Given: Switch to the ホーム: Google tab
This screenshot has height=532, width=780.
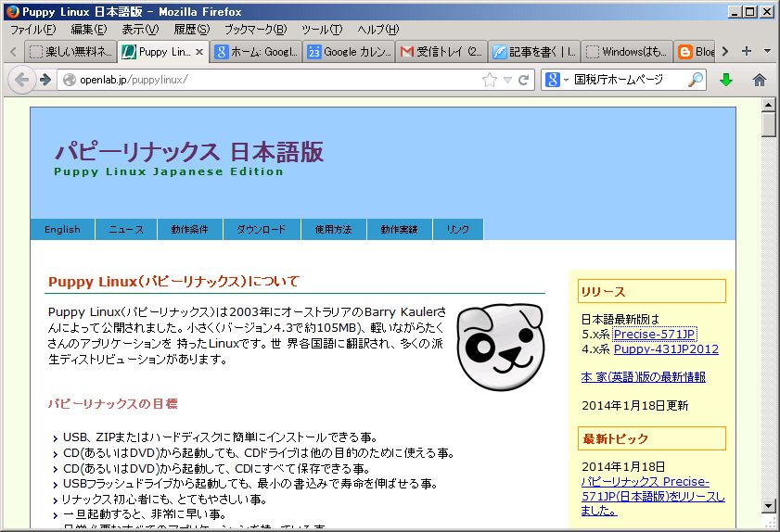Looking at the screenshot, I should tap(256, 52).
